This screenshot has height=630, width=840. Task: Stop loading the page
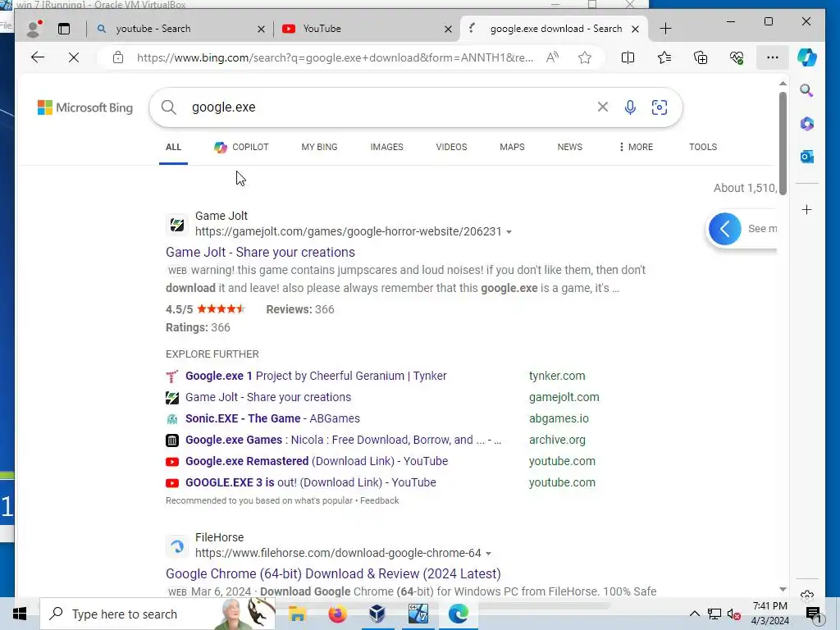[x=74, y=57]
